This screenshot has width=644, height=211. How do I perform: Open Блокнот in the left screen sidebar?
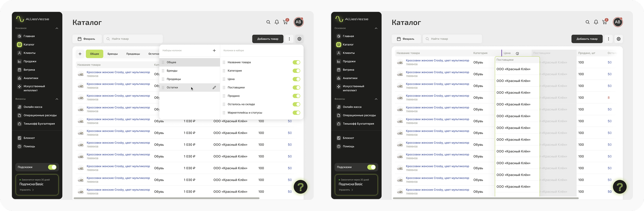(x=26, y=138)
